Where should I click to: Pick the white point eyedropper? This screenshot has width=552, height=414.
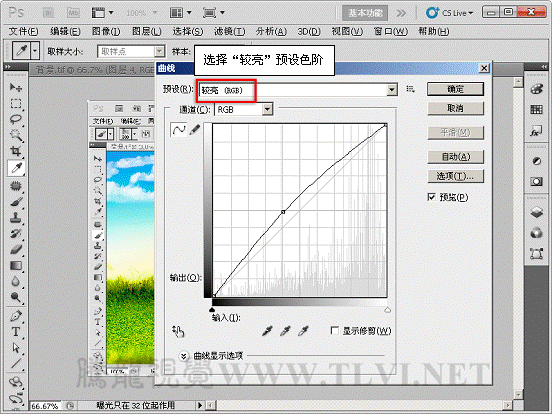pos(303,331)
